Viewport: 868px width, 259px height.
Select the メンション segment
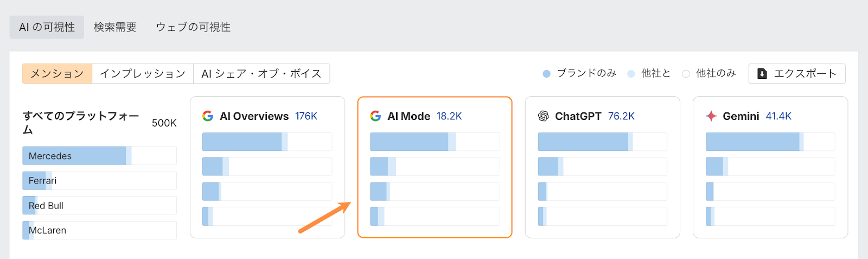click(57, 74)
